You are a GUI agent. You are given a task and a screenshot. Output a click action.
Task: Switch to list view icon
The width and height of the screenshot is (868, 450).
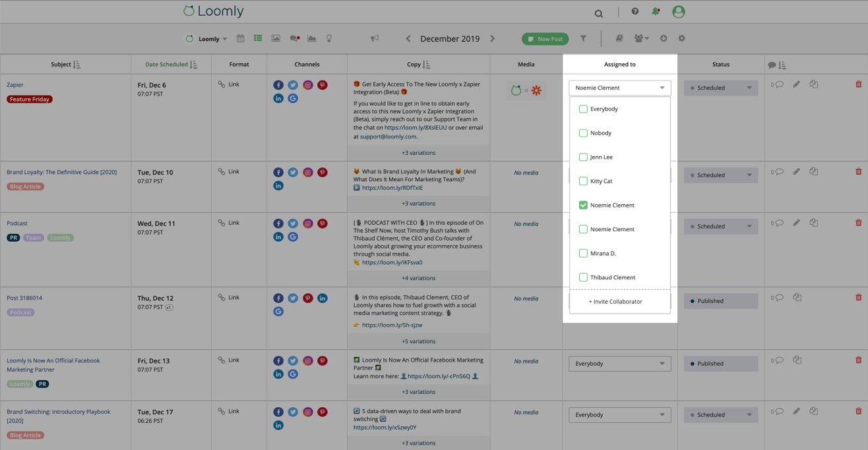258,39
